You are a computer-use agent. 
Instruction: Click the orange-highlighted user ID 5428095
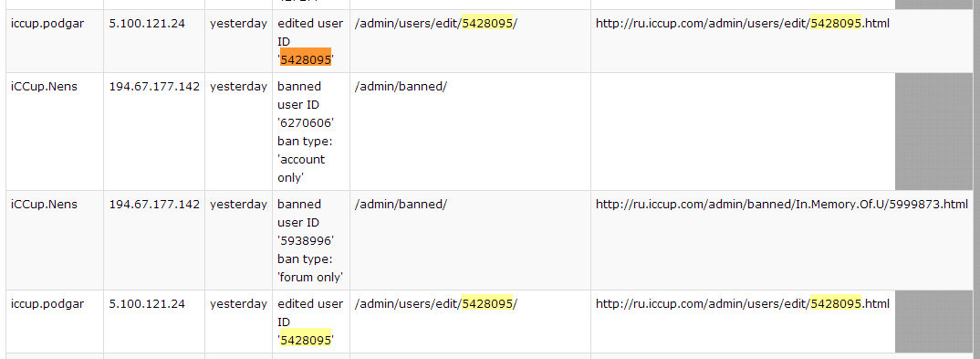(x=306, y=60)
